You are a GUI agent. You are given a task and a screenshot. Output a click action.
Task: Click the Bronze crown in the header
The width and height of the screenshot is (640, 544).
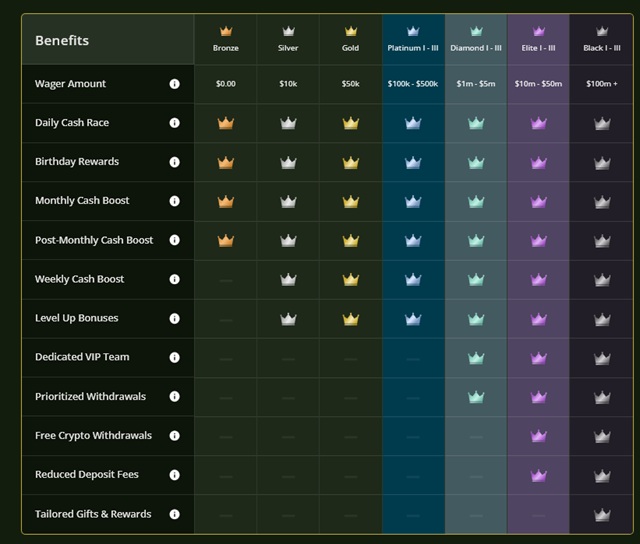(x=226, y=31)
